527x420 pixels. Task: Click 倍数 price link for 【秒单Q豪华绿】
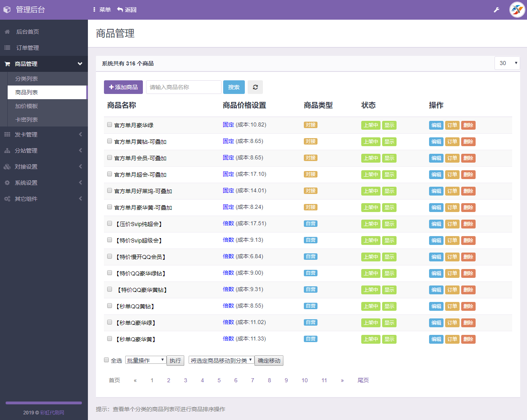(228, 322)
